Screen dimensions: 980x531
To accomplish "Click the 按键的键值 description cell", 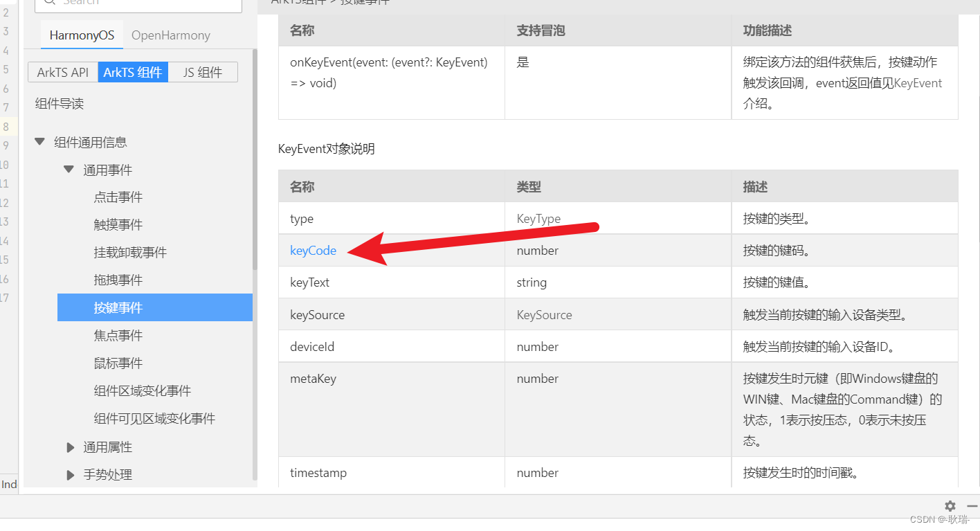I will [x=845, y=282].
